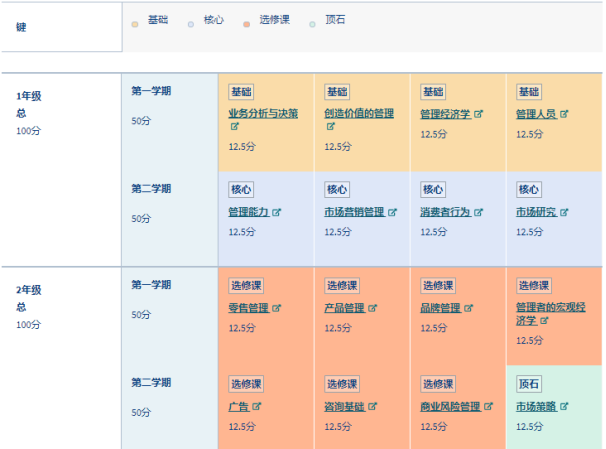Click external link icon beside 管理能力
Viewport: 606px width, 449px height.
(277, 212)
